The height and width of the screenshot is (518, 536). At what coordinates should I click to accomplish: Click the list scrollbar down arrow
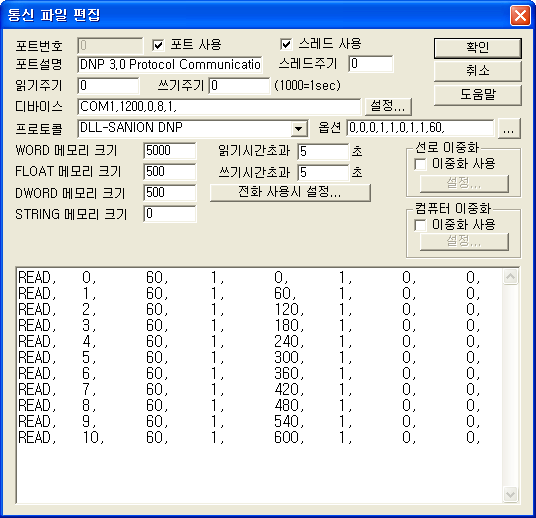tap(510, 494)
